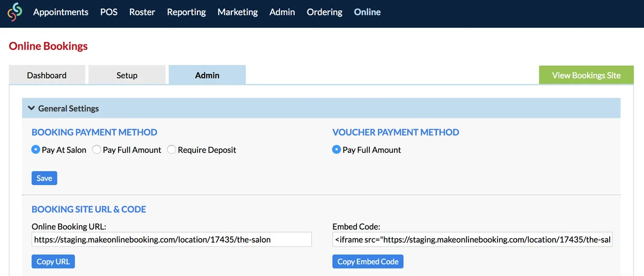Open the Ordering menu

coord(325,12)
